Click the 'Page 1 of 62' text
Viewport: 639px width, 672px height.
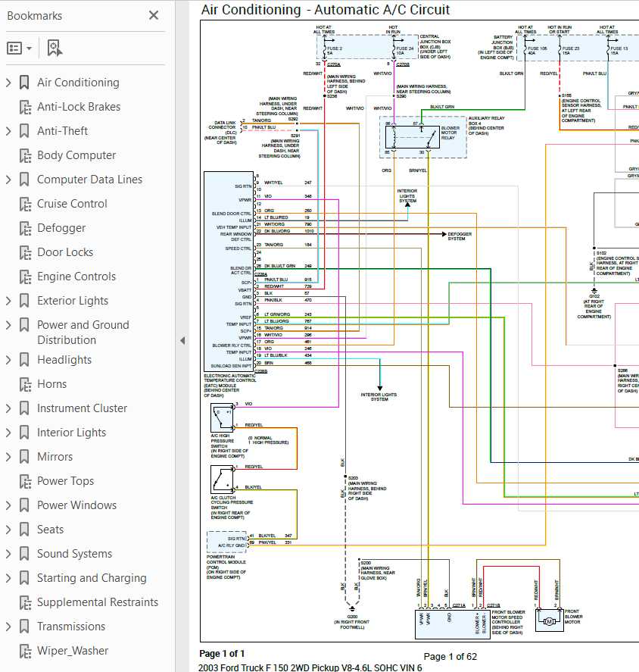point(450,657)
